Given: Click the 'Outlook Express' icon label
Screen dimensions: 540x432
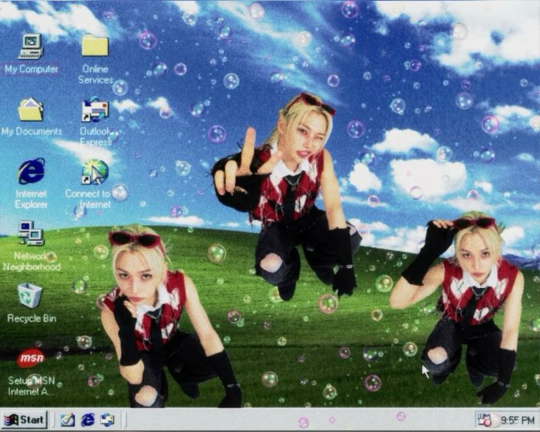Looking at the screenshot, I should point(95,136).
